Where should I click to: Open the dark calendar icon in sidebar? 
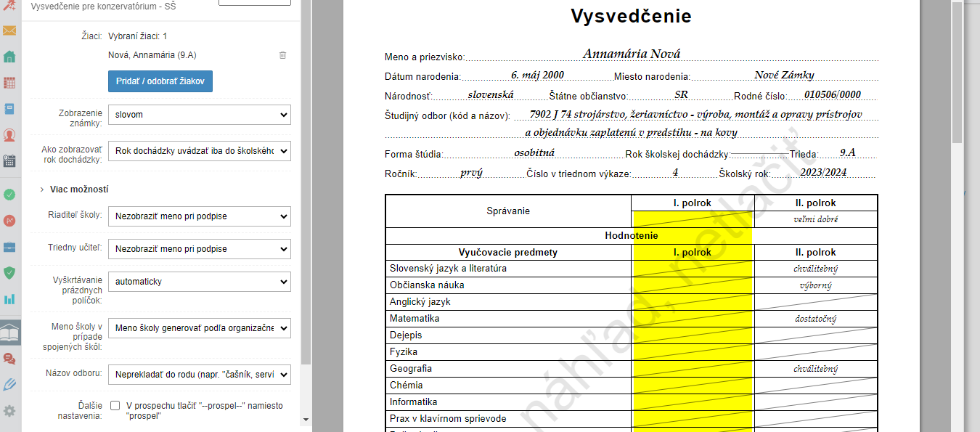point(9,161)
